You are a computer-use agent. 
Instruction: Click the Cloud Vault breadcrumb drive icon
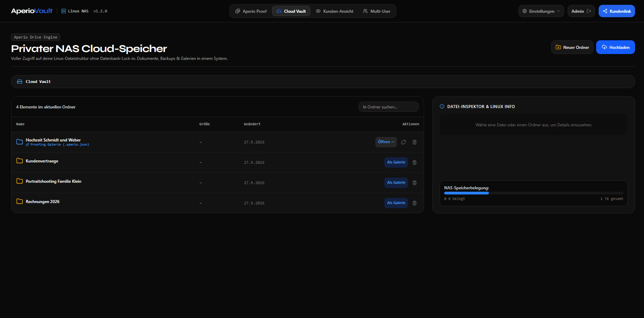pos(20,82)
